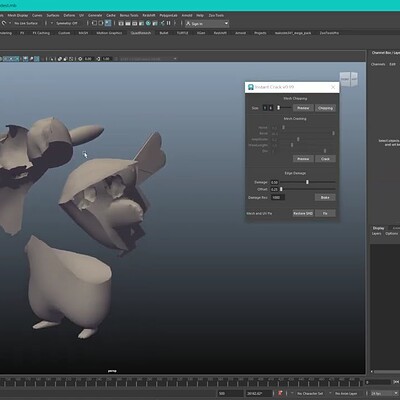Switch to the MASH shelf tab

[x=83, y=33]
